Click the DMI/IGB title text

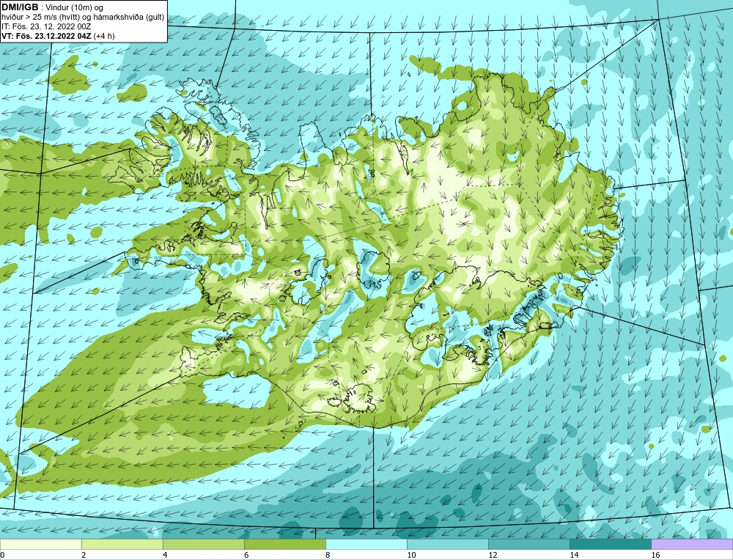(x=21, y=7)
